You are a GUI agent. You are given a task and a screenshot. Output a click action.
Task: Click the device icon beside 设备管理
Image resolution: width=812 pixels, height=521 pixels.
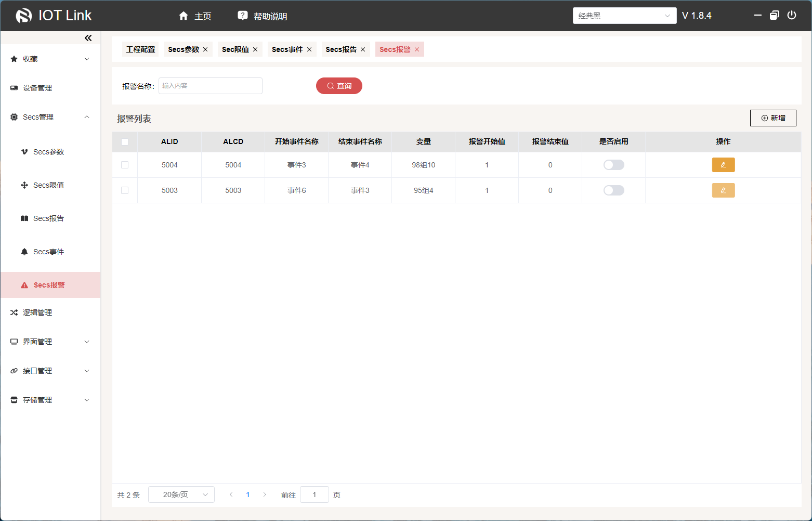pos(14,88)
